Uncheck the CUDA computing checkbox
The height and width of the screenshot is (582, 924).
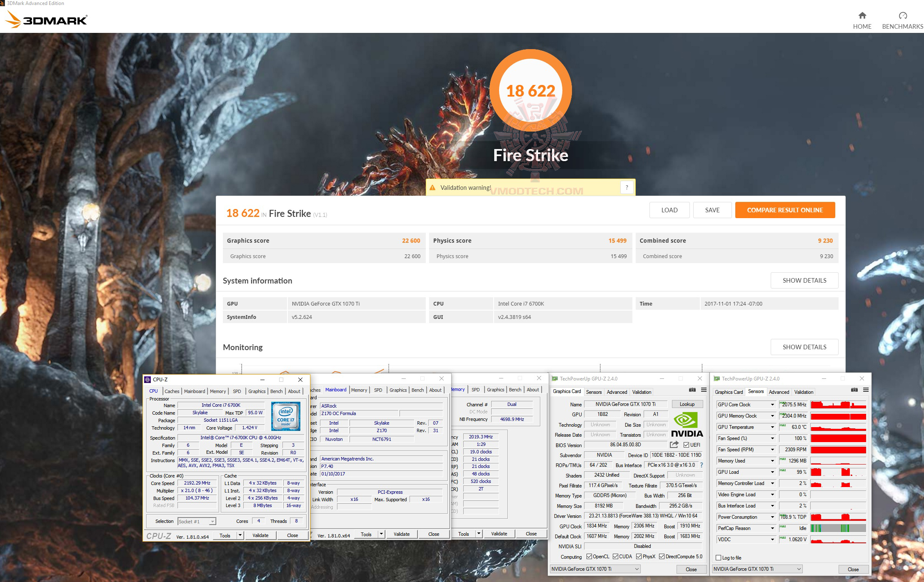(x=616, y=556)
